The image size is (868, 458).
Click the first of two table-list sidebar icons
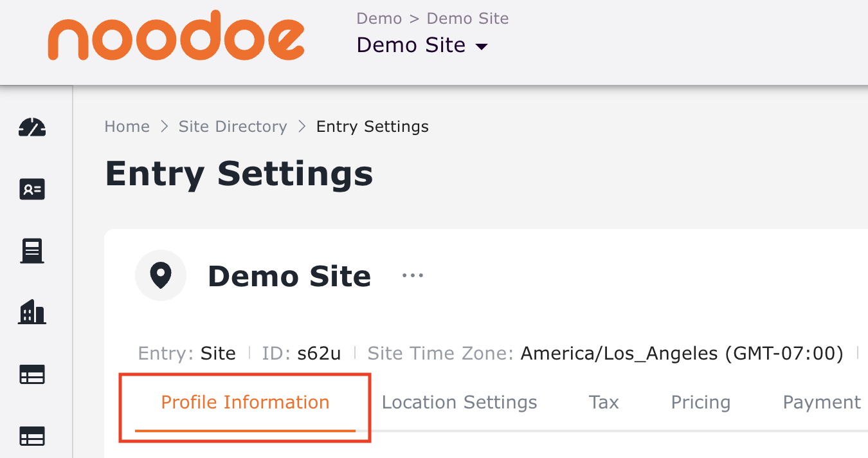[32, 374]
